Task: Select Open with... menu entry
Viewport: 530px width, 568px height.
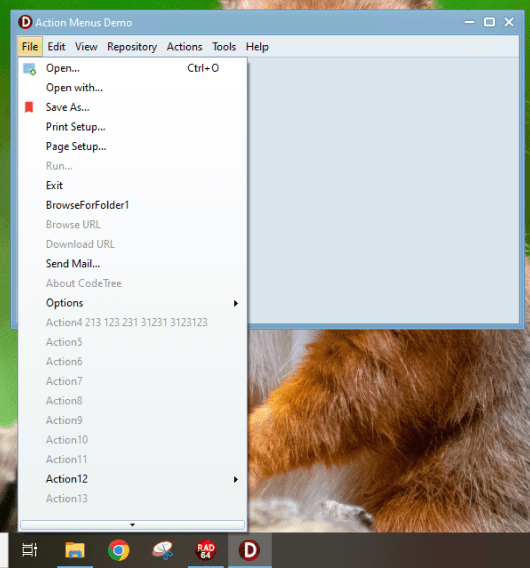Action: pyautogui.click(x=133, y=88)
